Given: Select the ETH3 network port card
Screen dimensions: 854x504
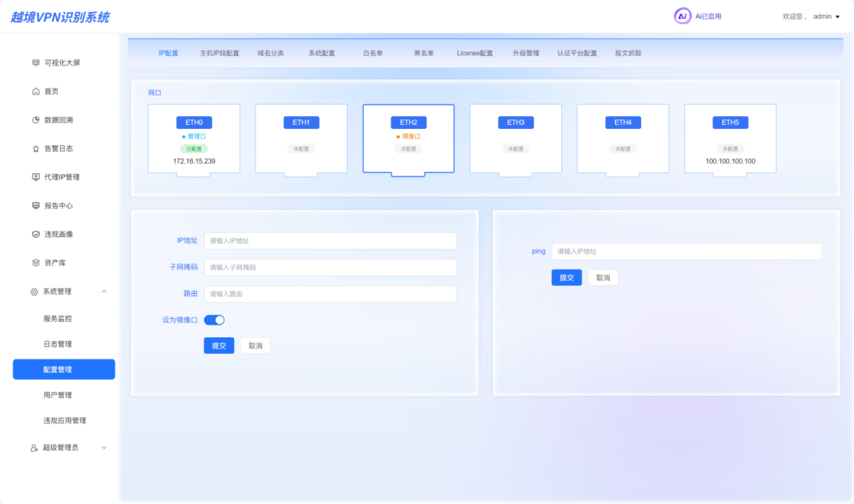Looking at the screenshot, I should (516, 139).
